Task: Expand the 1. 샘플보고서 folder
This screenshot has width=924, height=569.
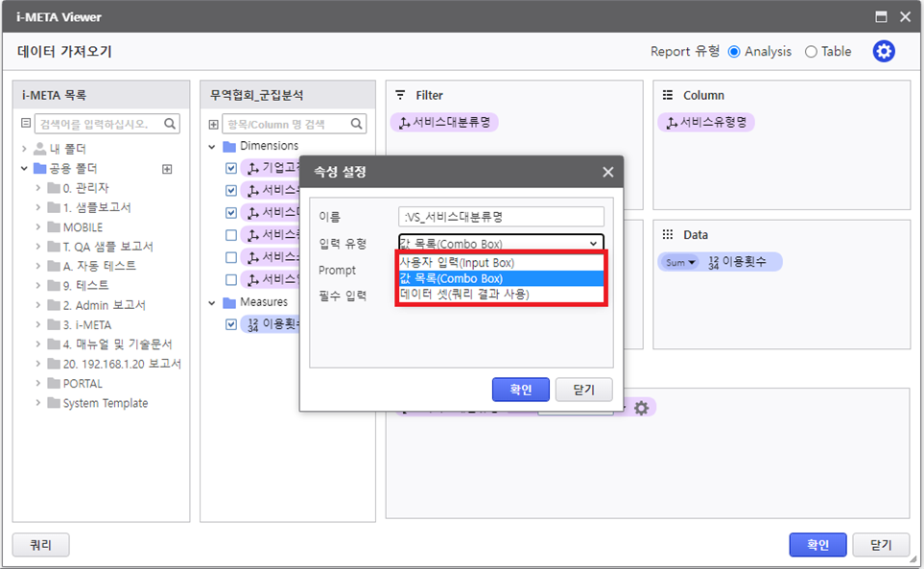Action: pyautogui.click(x=37, y=207)
